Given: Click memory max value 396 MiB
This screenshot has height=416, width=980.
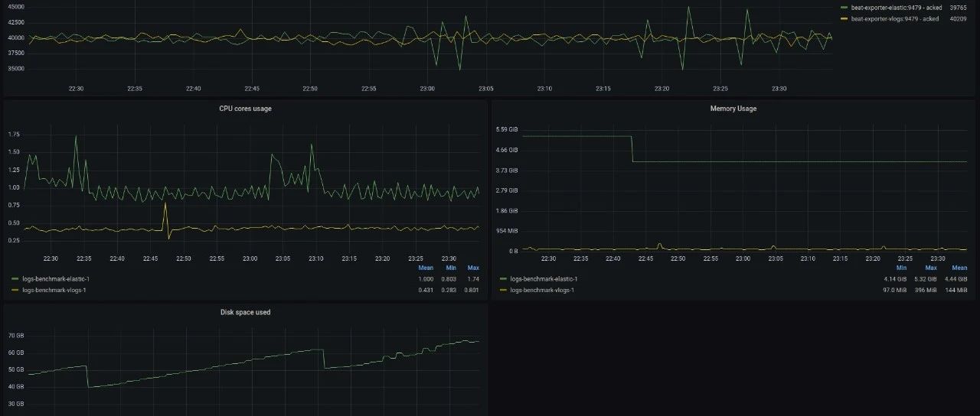Looking at the screenshot, I should pyautogui.click(x=926, y=290).
